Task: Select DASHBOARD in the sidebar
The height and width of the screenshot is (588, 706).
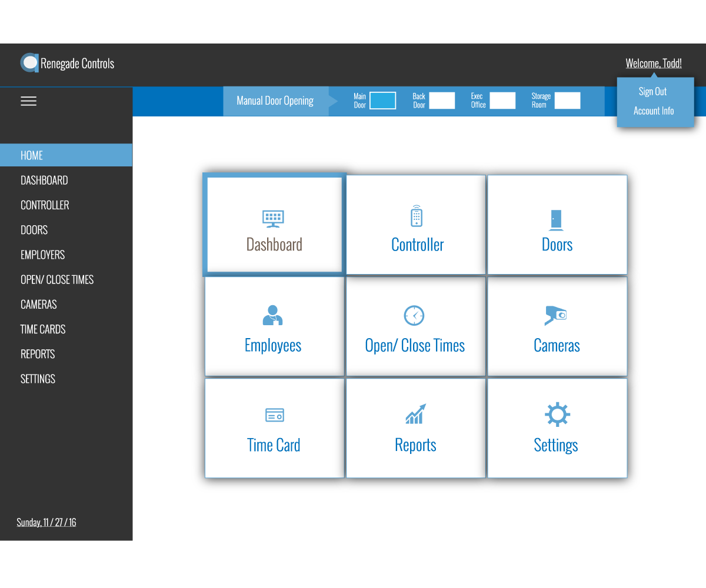Action: (x=44, y=180)
